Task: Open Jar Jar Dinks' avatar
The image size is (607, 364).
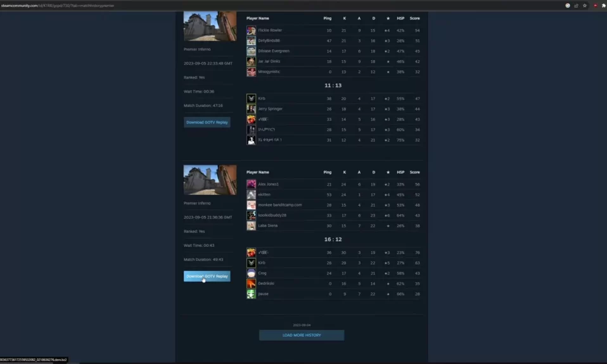Action: (x=252, y=61)
